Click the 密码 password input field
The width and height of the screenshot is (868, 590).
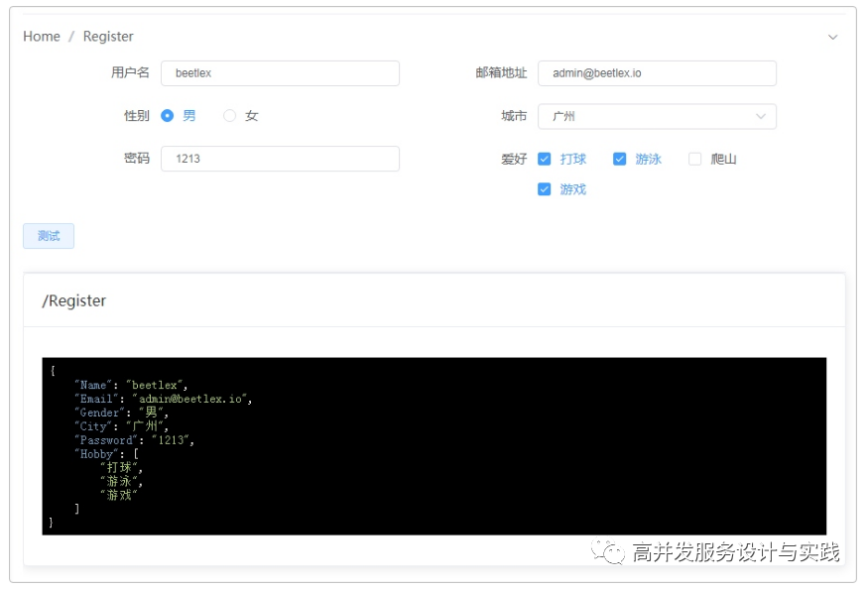click(x=283, y=158)
